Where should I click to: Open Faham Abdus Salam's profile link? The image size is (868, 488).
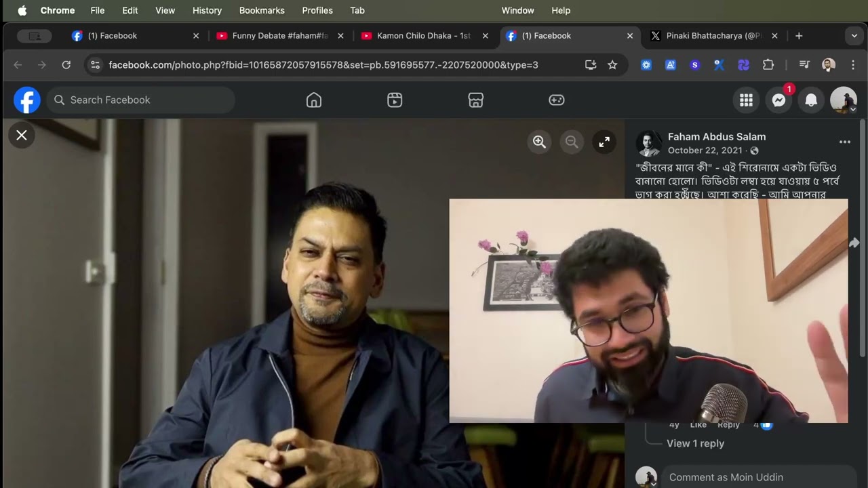[717, 137]
